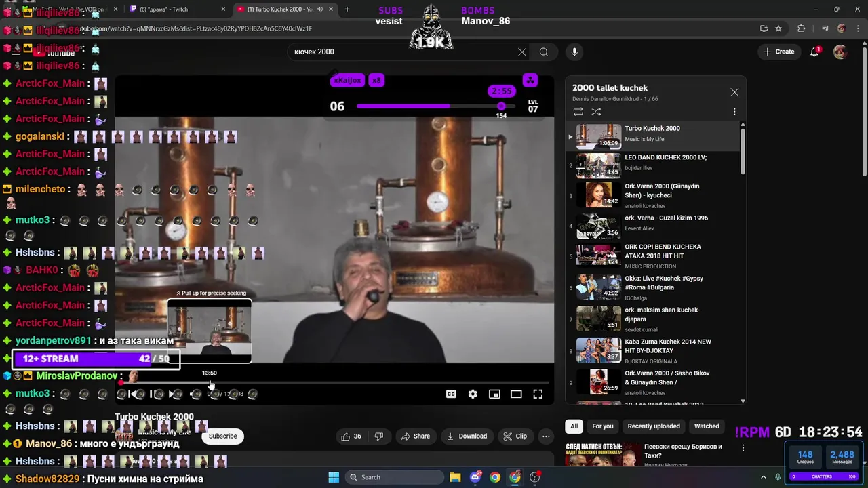Toggle playlist shuffle

596,111
